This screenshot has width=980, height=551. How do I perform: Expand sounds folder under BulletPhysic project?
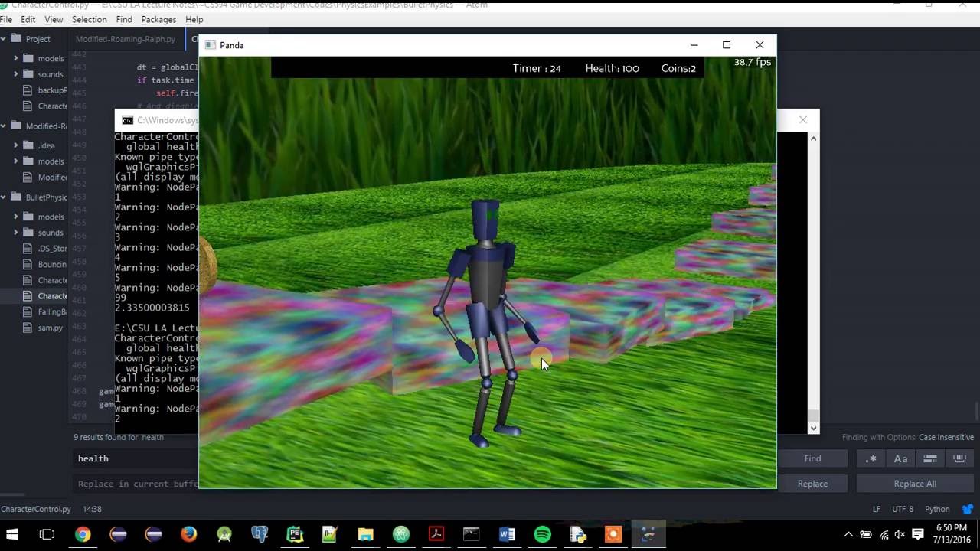16,233
